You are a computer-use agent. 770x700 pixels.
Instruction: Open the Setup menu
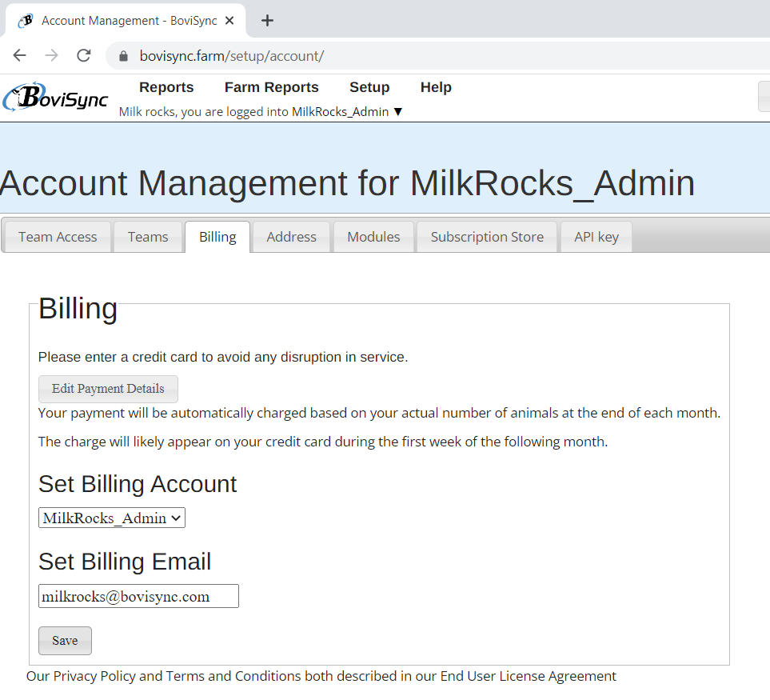tap(369, 87)
